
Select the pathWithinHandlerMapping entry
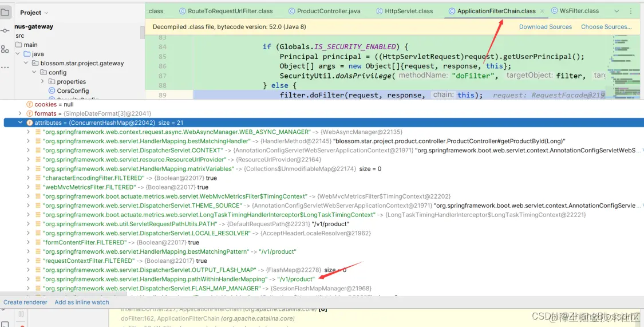179,279
